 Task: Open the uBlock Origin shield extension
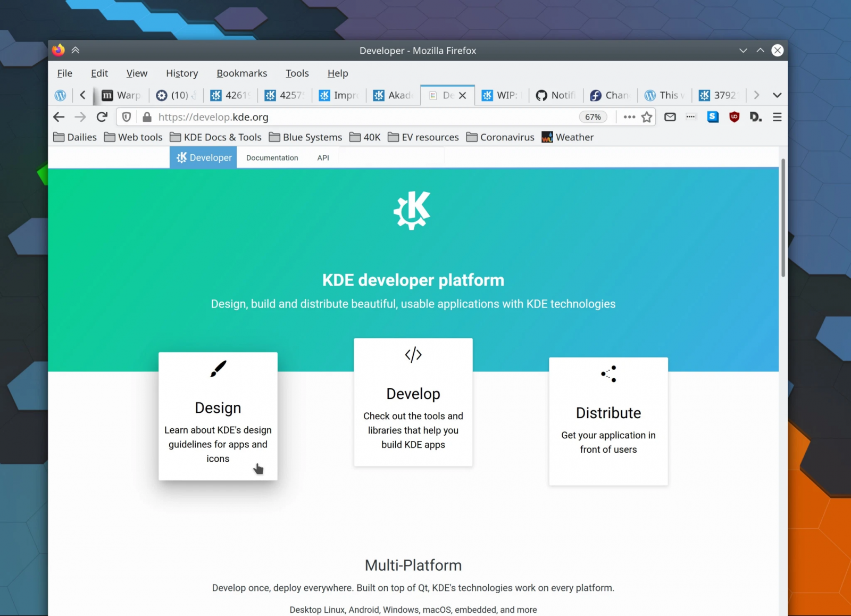(x=735, y=117)
